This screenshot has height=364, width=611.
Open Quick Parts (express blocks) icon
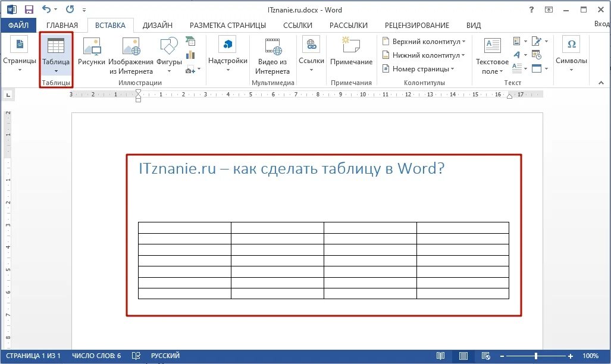point(520,41)
